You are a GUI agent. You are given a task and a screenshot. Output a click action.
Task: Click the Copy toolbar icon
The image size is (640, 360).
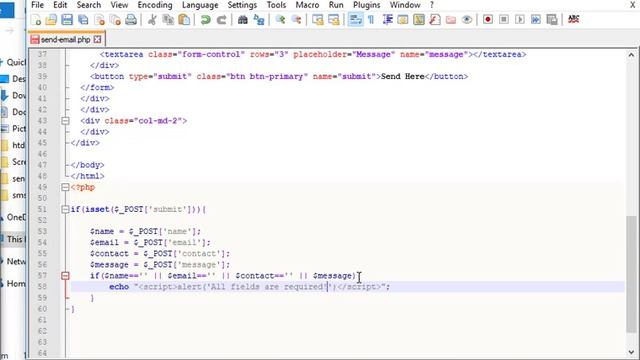(168, 20)
